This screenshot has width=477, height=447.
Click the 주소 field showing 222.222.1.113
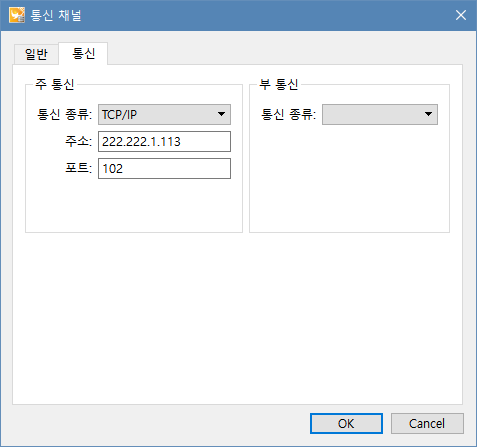[164, 141]
